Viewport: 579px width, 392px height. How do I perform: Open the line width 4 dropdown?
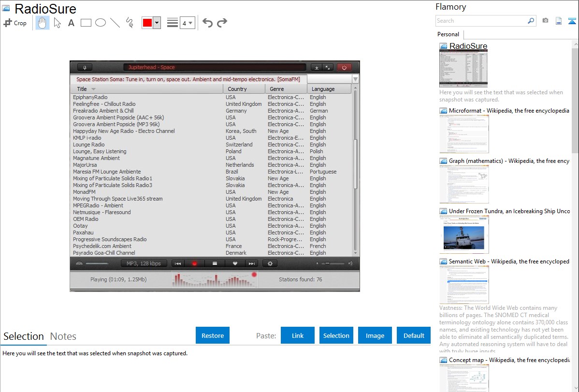[x=188, y=23]
